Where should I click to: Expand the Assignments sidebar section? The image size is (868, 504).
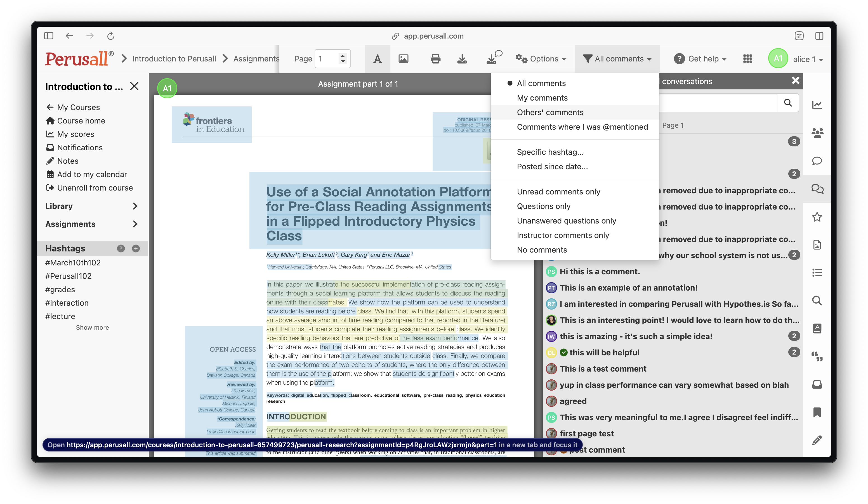(x=92, y=224)
